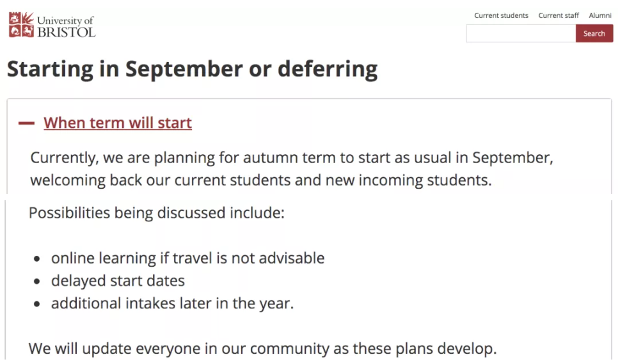The height and width of the screenshot is (364, 618).
Task: Open the Current students link
Action: [501, 15]
